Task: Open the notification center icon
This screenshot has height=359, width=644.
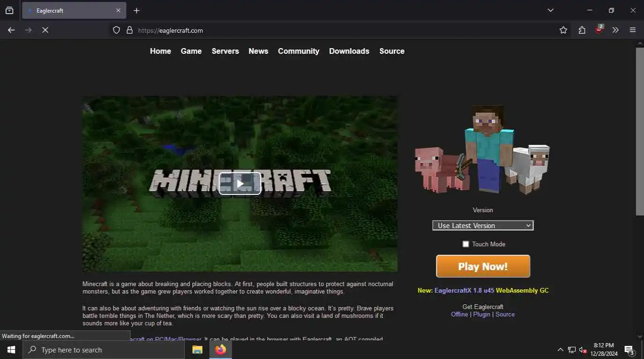Action: pyautogui.click(x=629, y=350)
